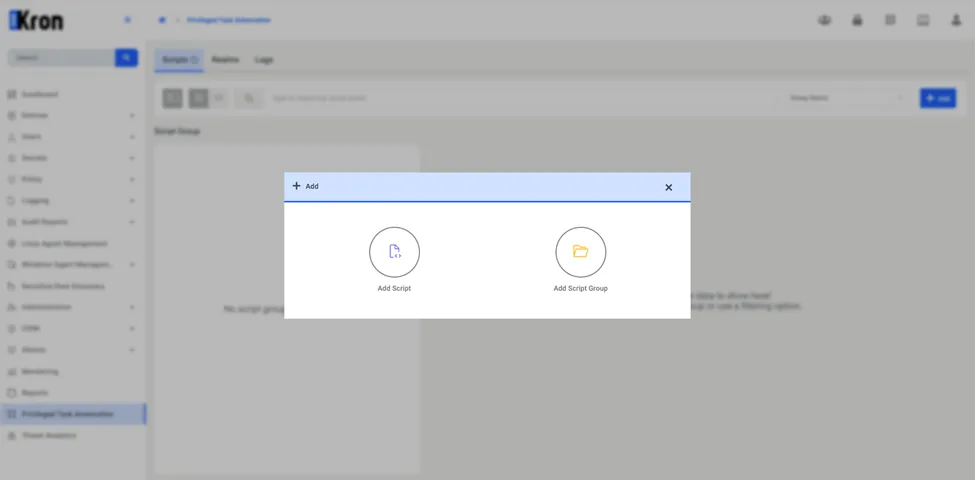Viewport: 975px width, 480px height.
Task: Click the Add Script label text
Action: 394,288
